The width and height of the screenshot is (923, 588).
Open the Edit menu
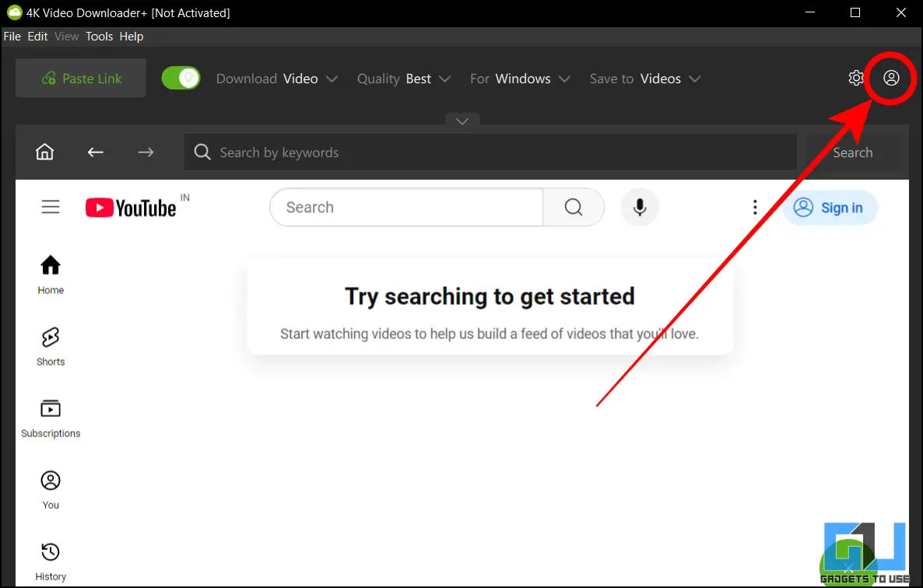(37, 37)
